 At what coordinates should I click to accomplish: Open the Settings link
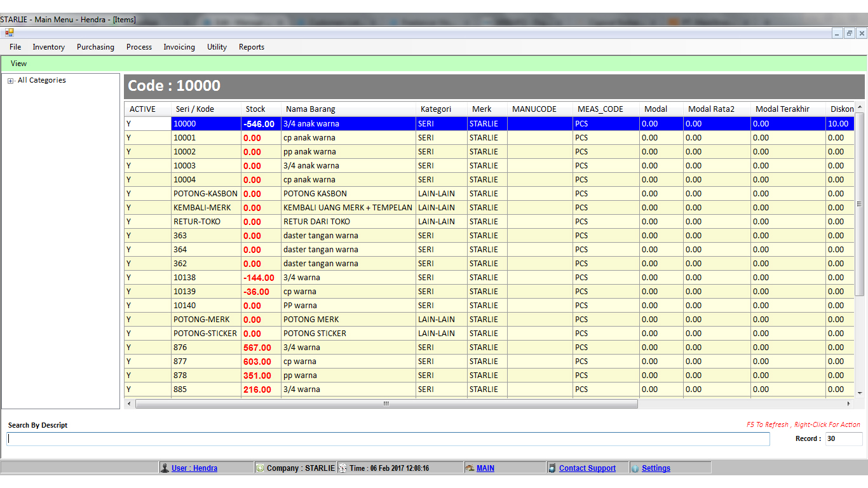(656, 468)
